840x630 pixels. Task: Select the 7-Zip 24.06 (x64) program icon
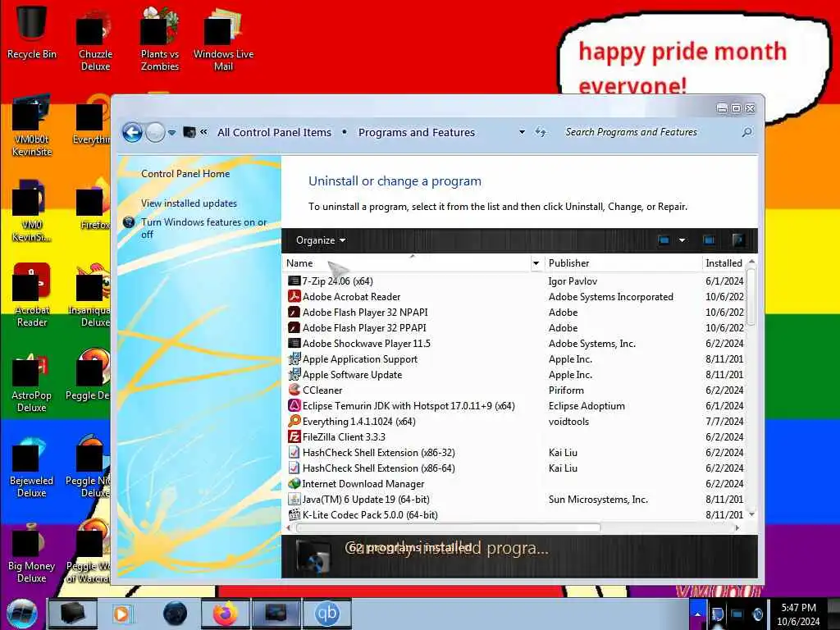click(294, 281)
